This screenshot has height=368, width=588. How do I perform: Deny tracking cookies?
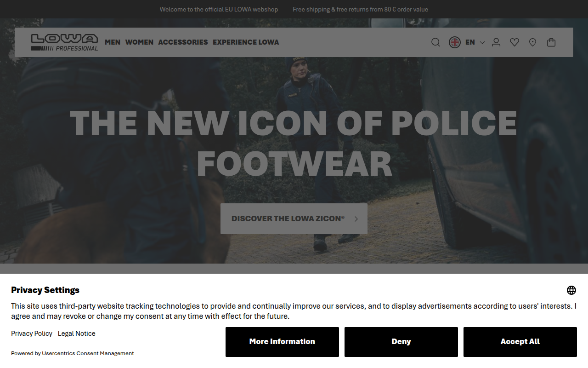tap(401, 342)
